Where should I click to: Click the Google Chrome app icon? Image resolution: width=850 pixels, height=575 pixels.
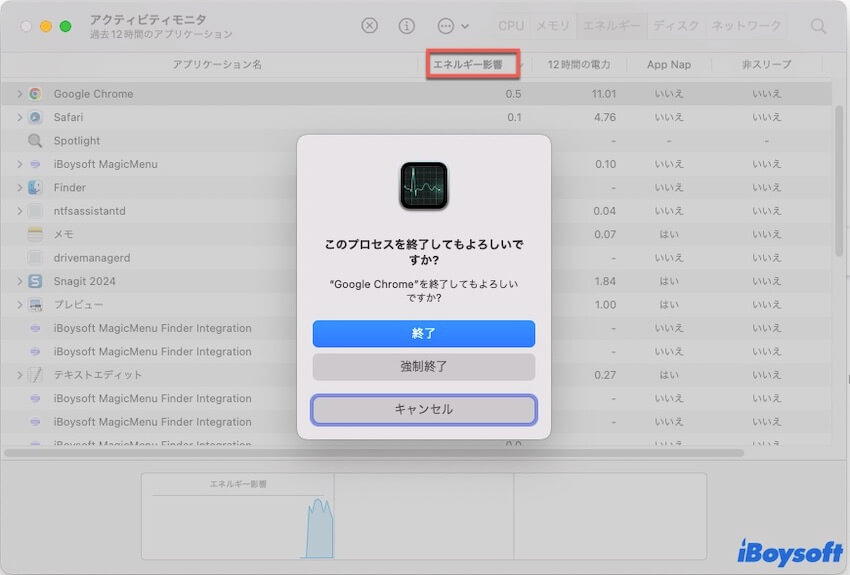coord(35,94)
